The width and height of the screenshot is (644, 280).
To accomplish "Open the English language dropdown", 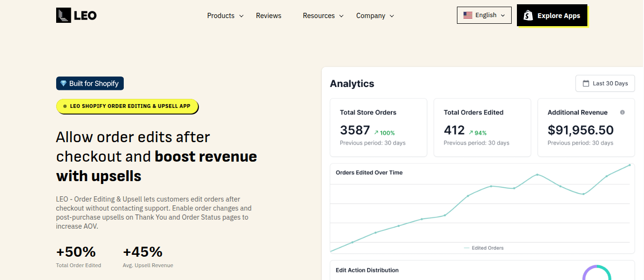I will [484, 15].
